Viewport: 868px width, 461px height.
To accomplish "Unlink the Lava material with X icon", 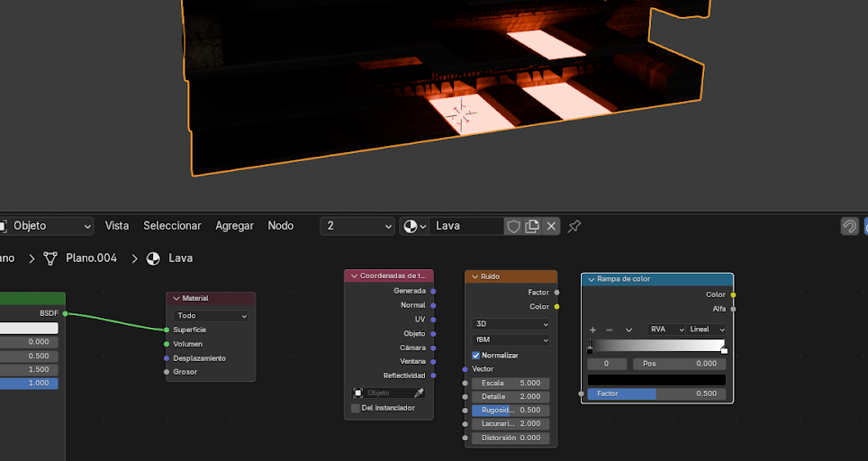I will [x=551, y=226].
